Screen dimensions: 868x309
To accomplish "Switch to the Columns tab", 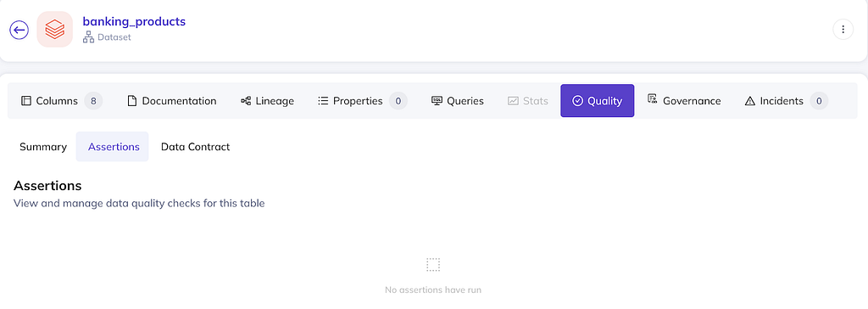I will pos(61,101).
